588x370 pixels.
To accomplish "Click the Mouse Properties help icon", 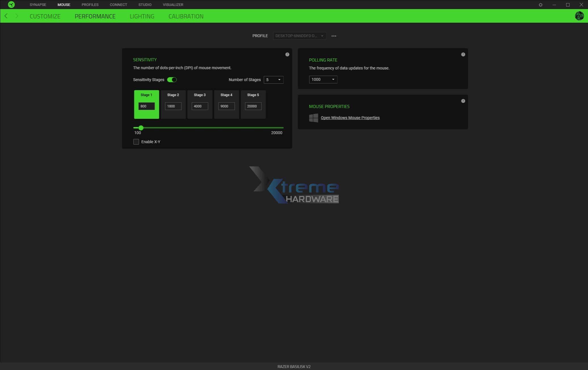I will click(463, 101).
